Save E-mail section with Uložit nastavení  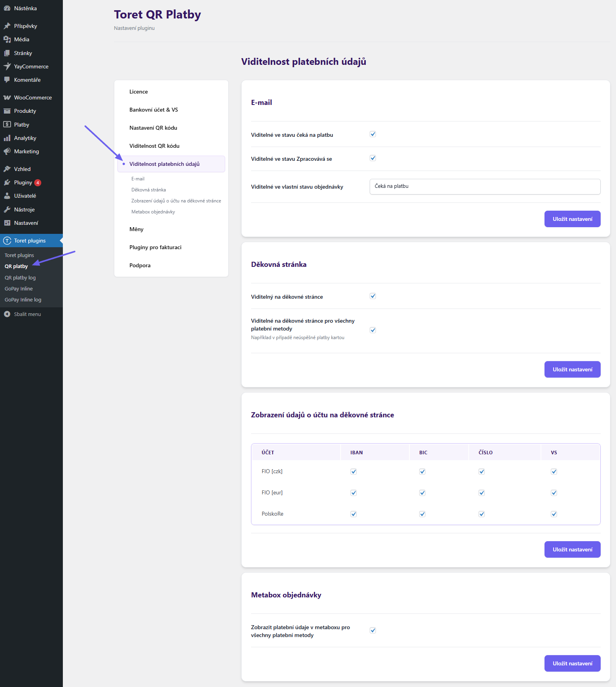(x=572, y=219)
